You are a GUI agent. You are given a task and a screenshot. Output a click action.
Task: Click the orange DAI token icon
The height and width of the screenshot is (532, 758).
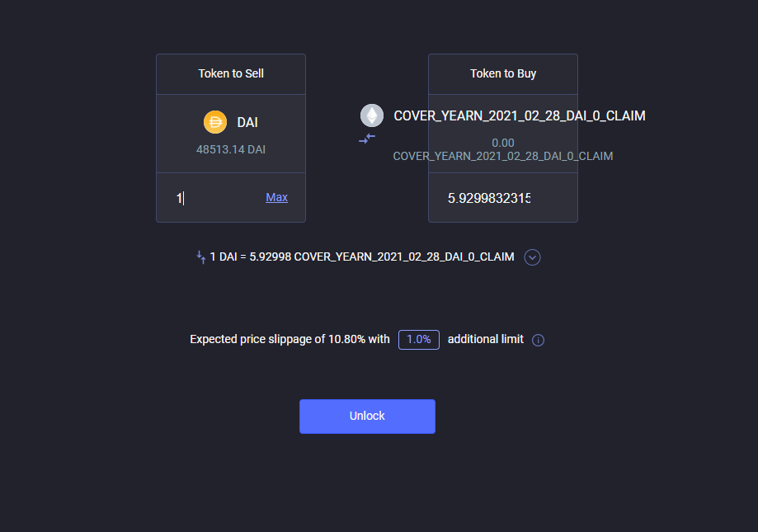coord(215,122)
